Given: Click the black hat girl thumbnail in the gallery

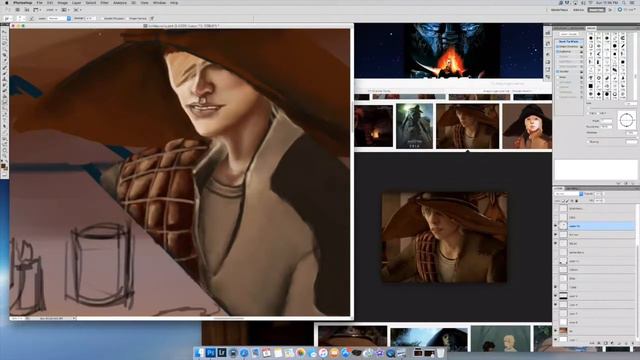Looking at the screenshot, I should pyautogui.click(x=527, y=126).
